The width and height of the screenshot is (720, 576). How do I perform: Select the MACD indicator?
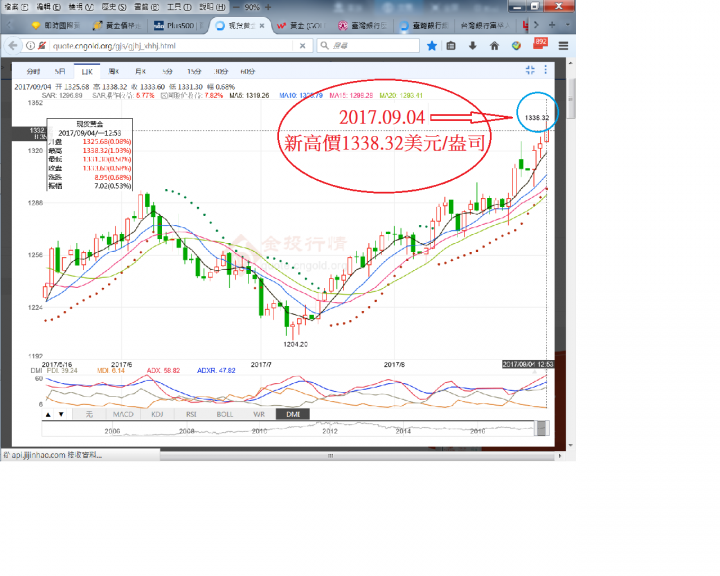(x=123, y=414)
